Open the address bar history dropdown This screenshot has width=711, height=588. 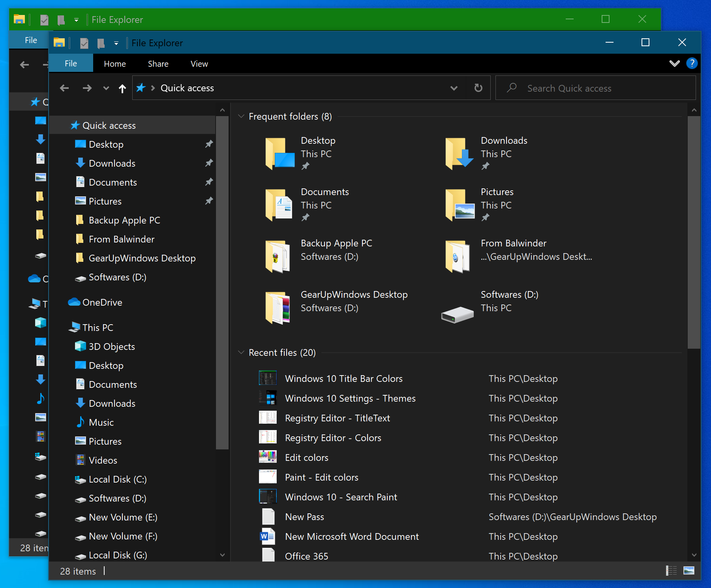pyautogui.click(x=454, y=88)
